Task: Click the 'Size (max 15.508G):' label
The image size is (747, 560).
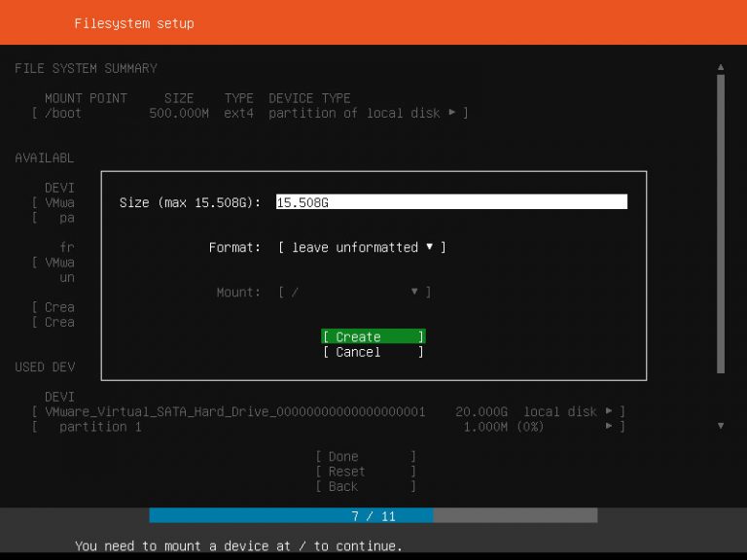Action: [x=190, y=202]
